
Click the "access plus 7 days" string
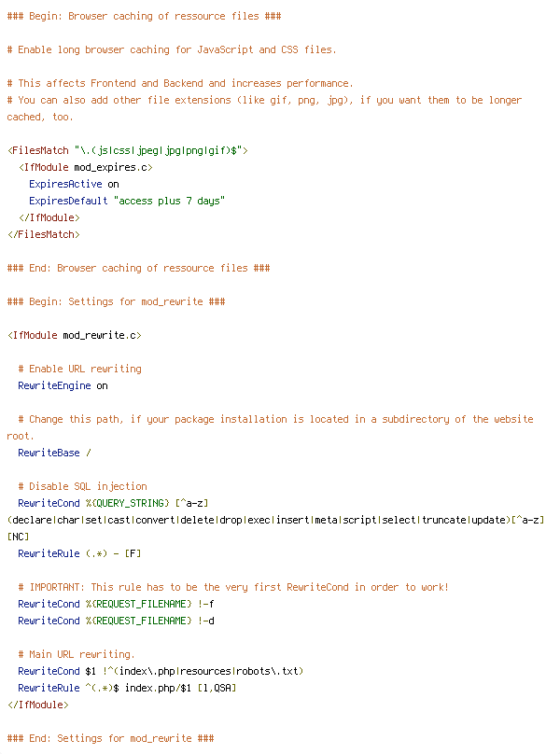(x=169, y=201)
